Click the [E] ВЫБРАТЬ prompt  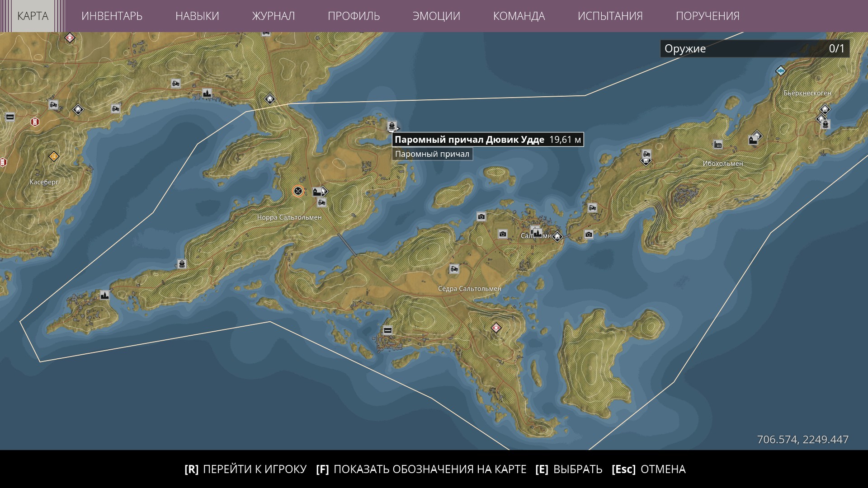[x=569, y=469]
